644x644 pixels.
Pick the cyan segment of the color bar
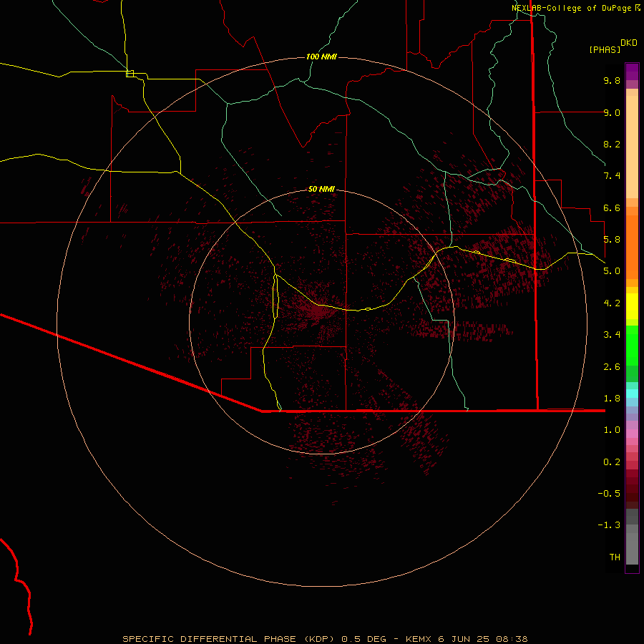click(632, 394)
